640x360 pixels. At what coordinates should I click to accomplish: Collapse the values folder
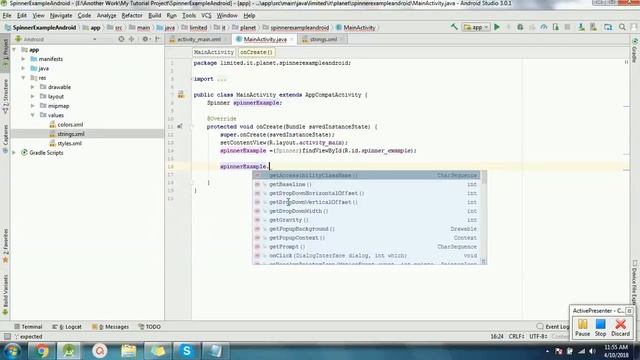pyautogui.click(x=33, y=115)
